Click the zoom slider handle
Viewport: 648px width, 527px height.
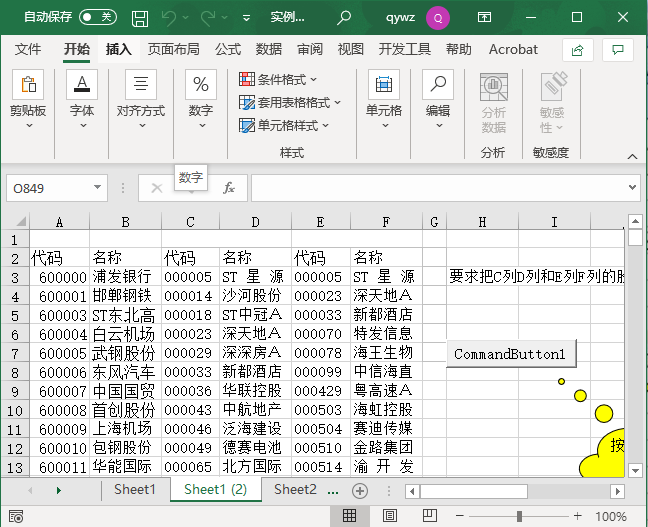pos(519,516)
